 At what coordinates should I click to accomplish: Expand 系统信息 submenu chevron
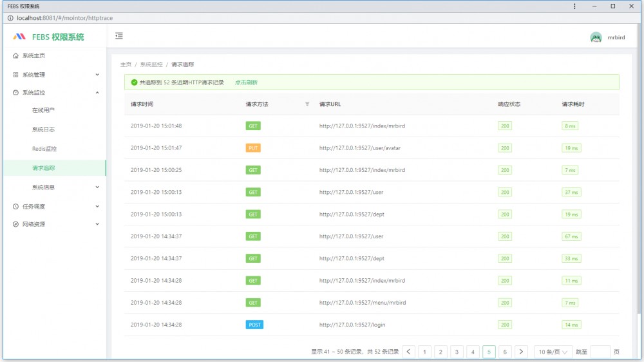(x=97, y=187)
